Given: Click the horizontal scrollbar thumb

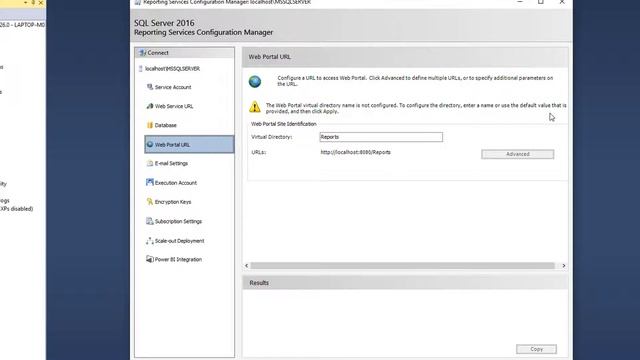Looking at the screenshot, I should 402,266.
